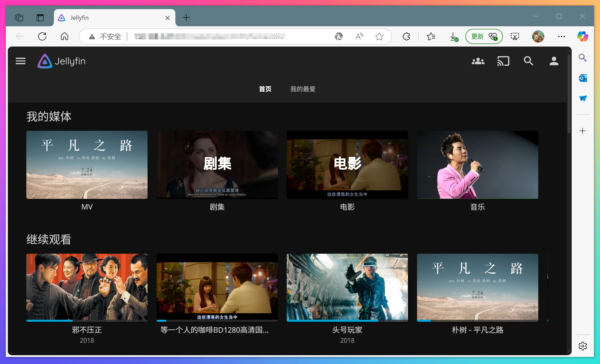The width and height of the screenshot is (600, 364).
Task: Open the Copilot sidebar icon
Action: [582, 36]
